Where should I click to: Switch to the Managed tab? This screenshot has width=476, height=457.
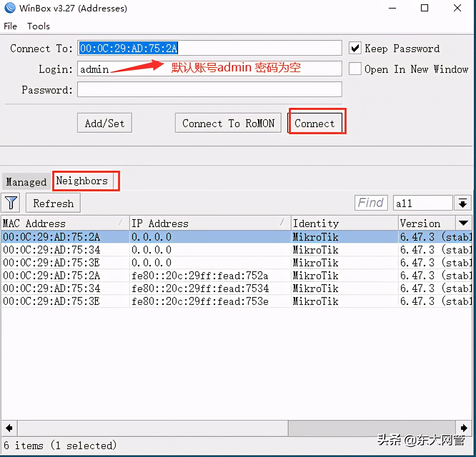pos(26,182)
